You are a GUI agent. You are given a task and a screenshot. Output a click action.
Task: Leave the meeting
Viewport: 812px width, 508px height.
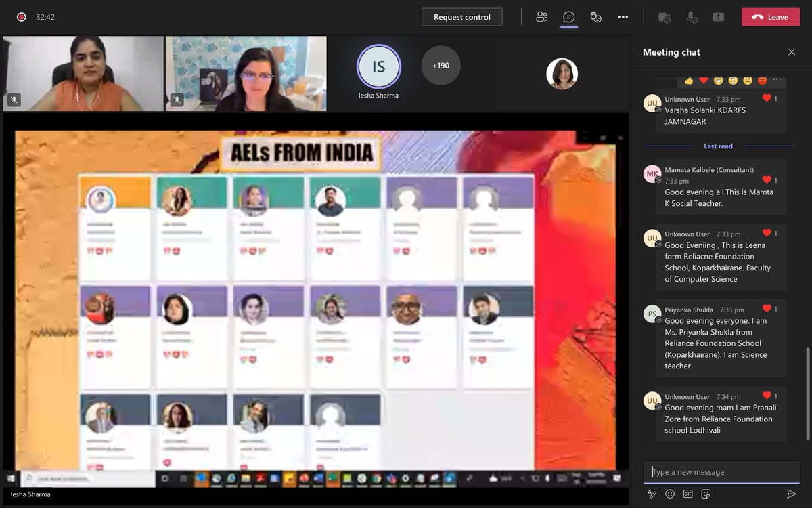coord(770,17)
